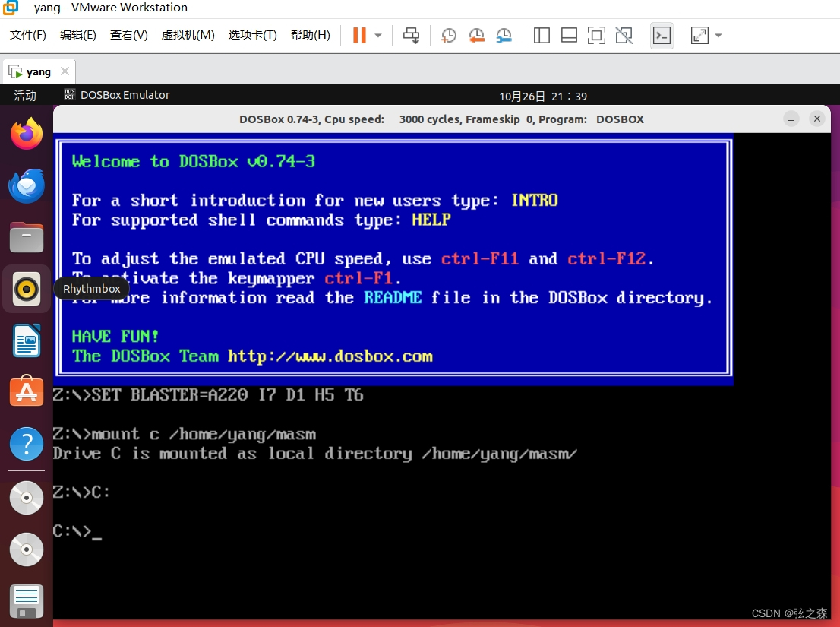This screenshot has height=627, width=840.
Task: Open the second disc drive icon in dock
Action: (x=27, y=549)
